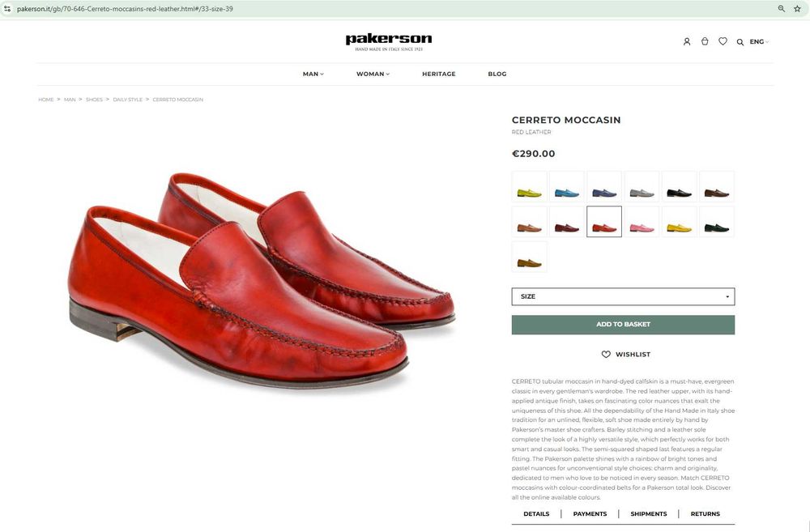Image resolution: width=810 pixels, height=532 pixels.
Task: Open the user account icon
Action: point(687,41)
